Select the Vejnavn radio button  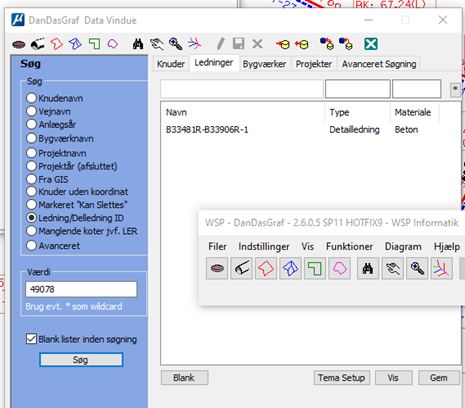pyautogui.click(x=31, y=111)
